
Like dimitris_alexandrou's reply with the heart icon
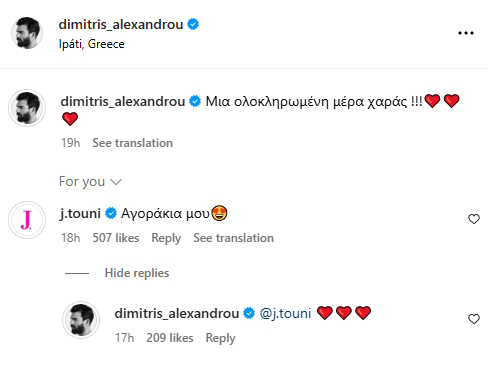pyautogui.click(x=474, y=319)
